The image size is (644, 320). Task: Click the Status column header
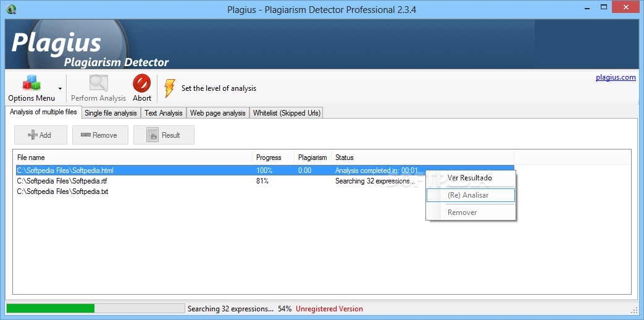(422, 158)
